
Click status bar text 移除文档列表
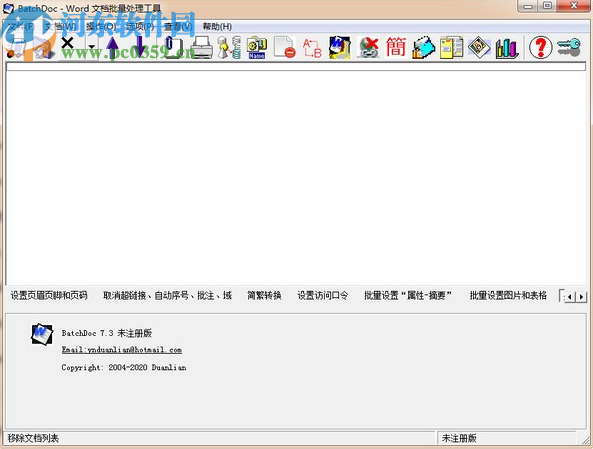[33, 438]
